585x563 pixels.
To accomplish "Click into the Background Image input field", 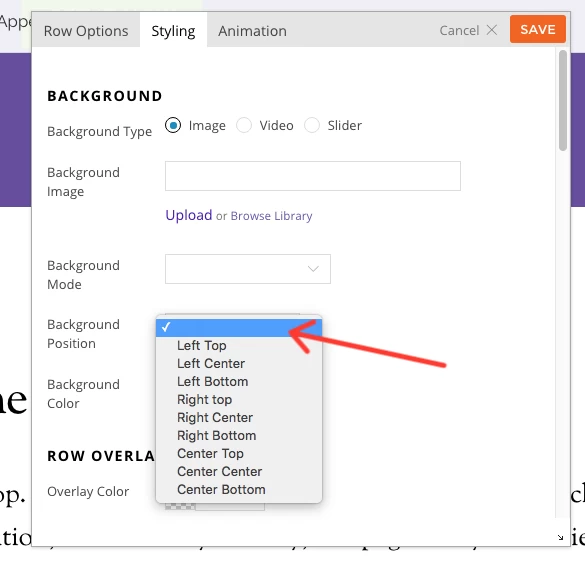I will (x=313, y=176).
